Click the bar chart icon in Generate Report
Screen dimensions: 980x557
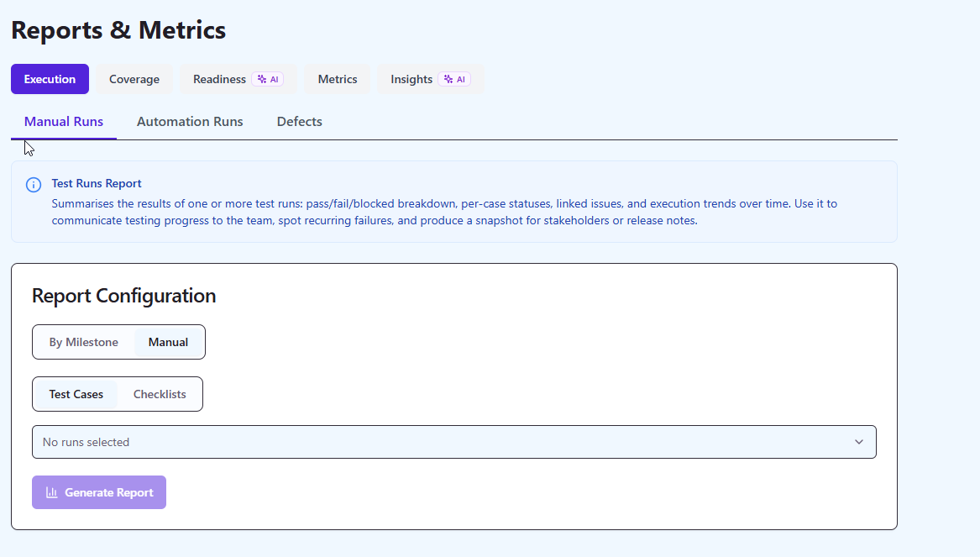[x=52, y=492]
